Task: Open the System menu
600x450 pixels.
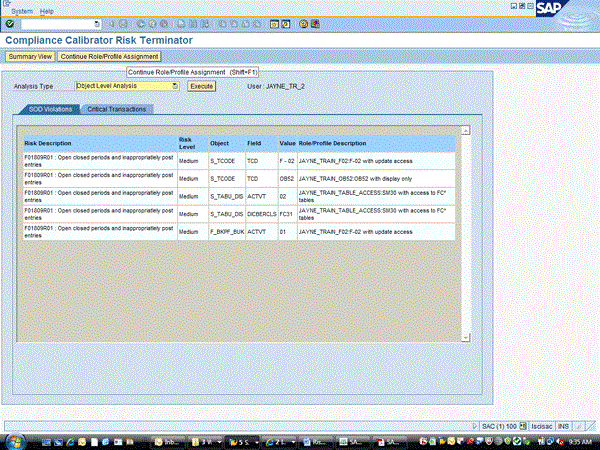Action: point(22,10)
